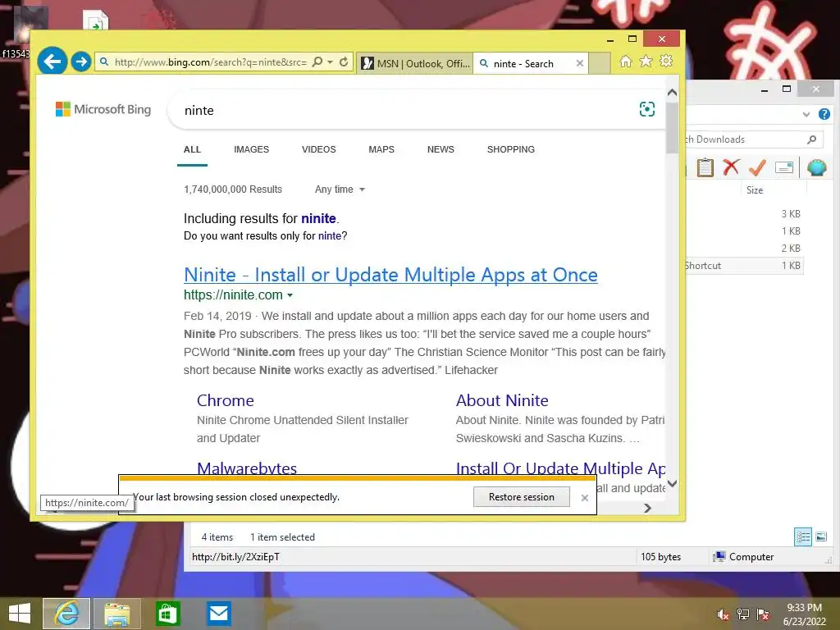Image resolution: width=840 pixels, height=630 pixels.
Task: Click the Explorer globe shell icon
Action: [816, 167]
